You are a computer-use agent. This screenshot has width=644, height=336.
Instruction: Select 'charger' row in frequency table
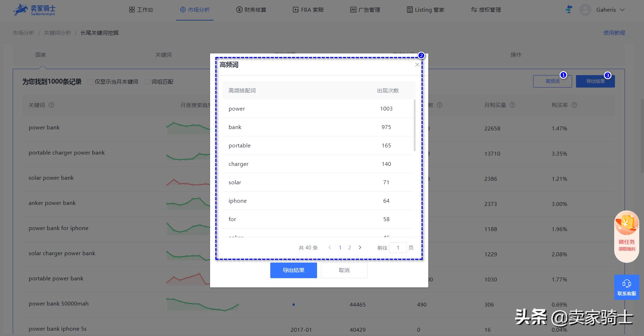(x=318, y=164)
